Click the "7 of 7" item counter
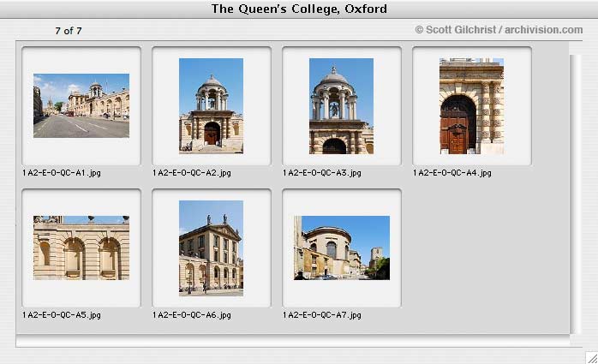The image size is (598, 364). pyautogui.click(x=69, y=31)
